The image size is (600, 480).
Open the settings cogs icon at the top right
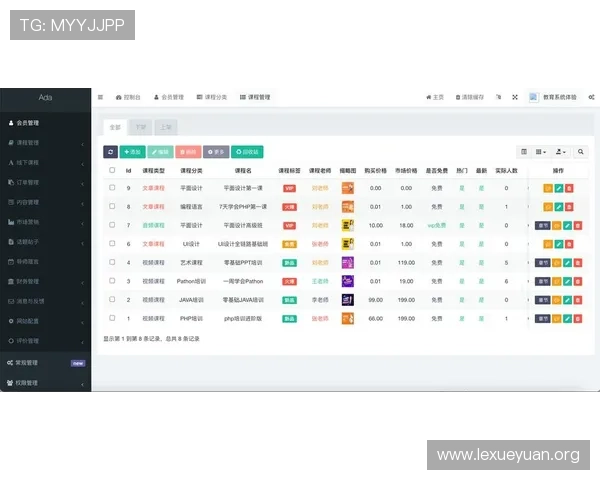[592, 97]
